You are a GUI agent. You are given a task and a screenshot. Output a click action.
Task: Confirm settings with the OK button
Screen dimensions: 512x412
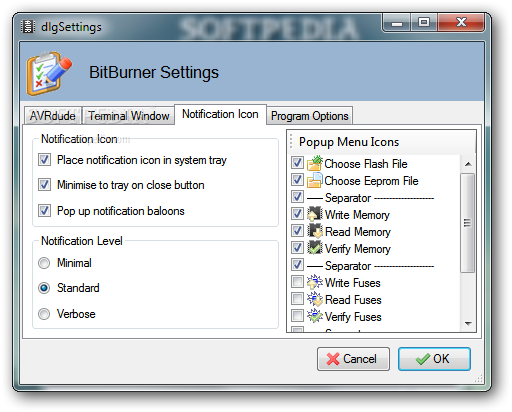434,359
